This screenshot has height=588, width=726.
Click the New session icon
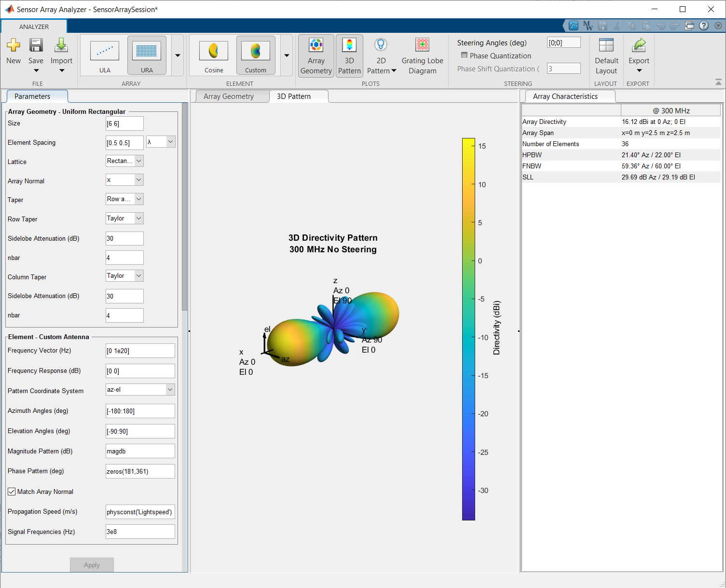(x=14, y=46)
